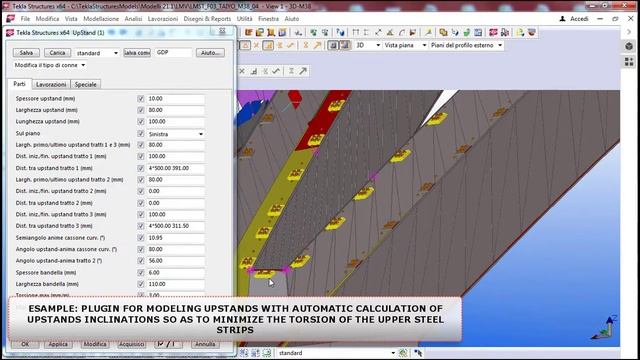Screen dimensions: 640x360
Task: Click the GDP save-as name field
Action: [173, 53]
